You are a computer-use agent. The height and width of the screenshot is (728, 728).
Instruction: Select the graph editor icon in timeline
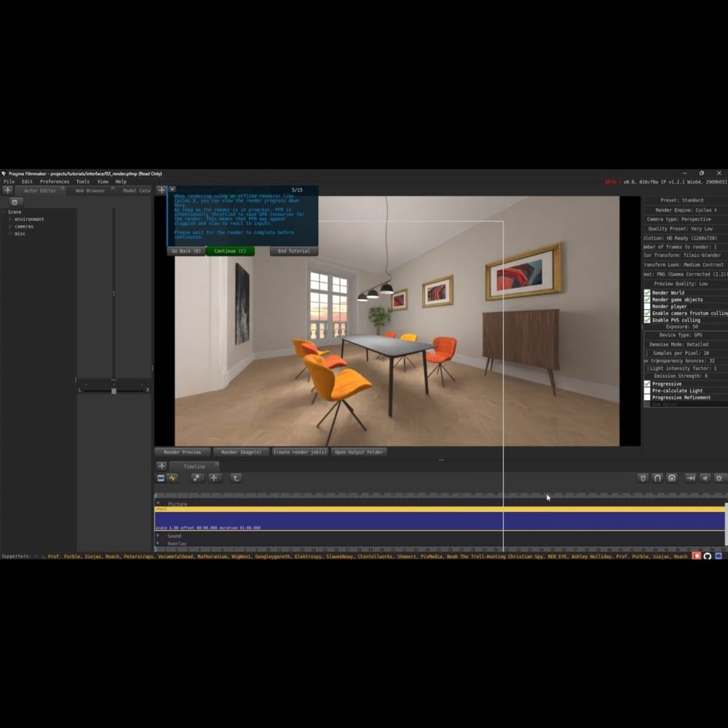(x=173, y=478)
